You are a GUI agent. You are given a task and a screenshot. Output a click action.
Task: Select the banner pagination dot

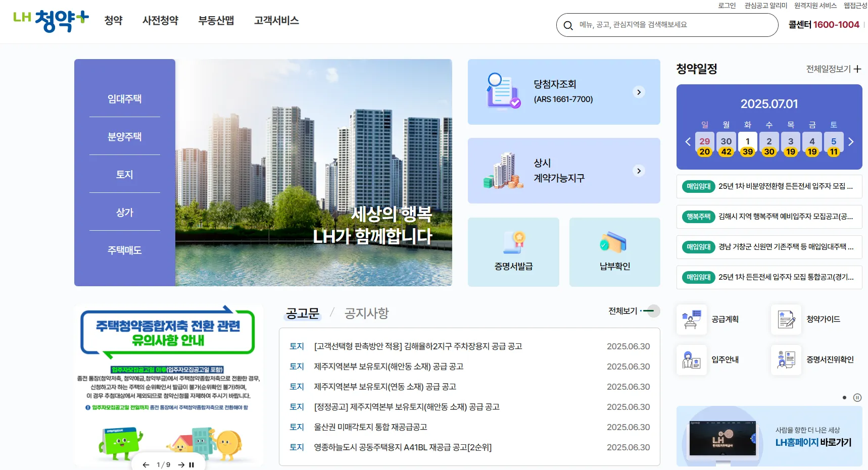coord(844,398)
